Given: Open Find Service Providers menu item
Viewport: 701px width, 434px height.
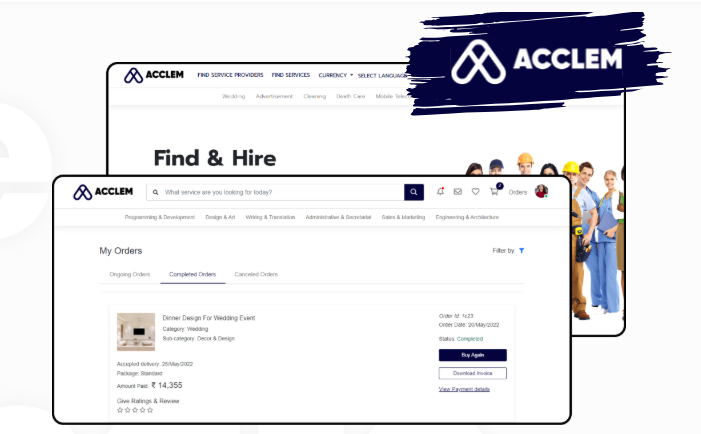Looking at the screenshot, I should (x=230, y=75).
